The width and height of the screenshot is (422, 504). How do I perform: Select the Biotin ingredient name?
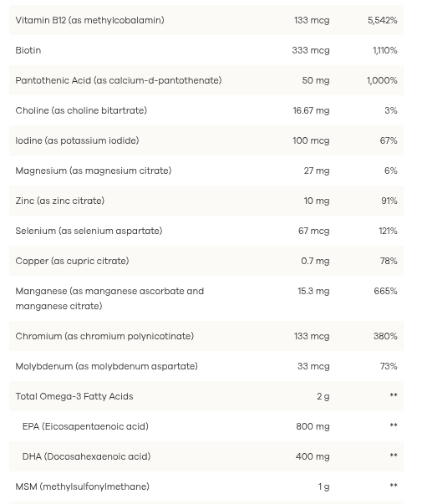tap(28, 50)
